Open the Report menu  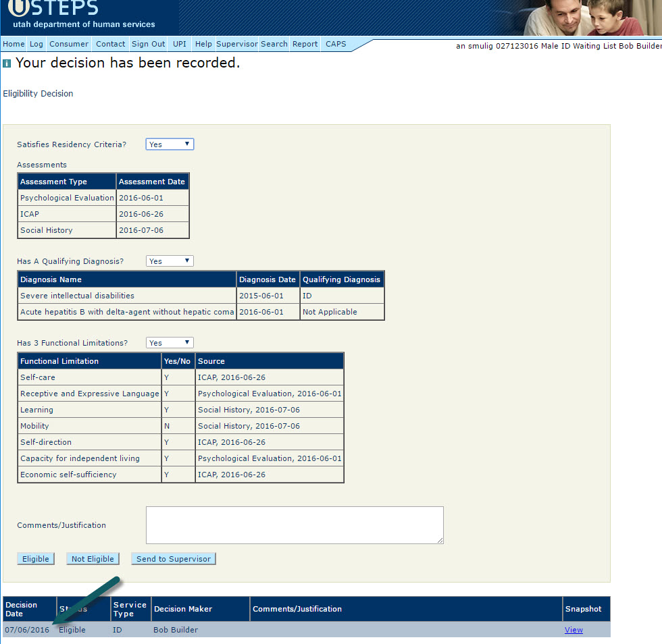[305, 44]
